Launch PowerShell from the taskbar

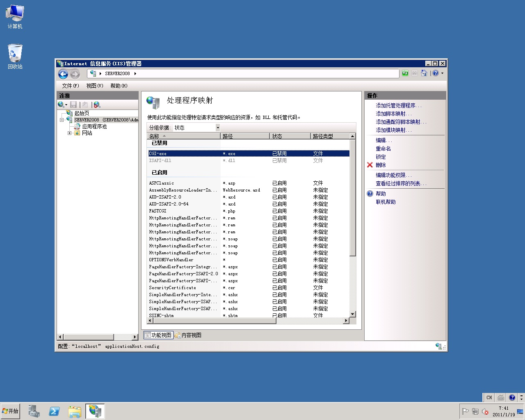pos(54,411)
